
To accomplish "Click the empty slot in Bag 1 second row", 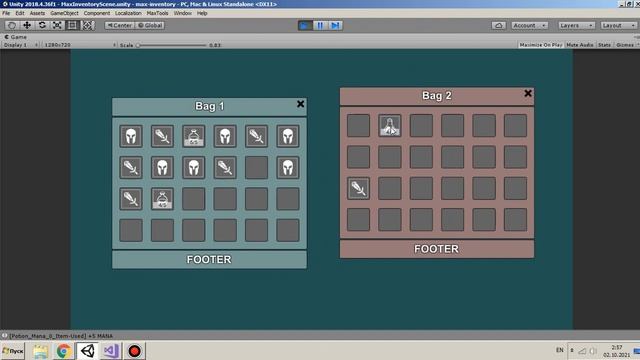I will tap(256, 167).
